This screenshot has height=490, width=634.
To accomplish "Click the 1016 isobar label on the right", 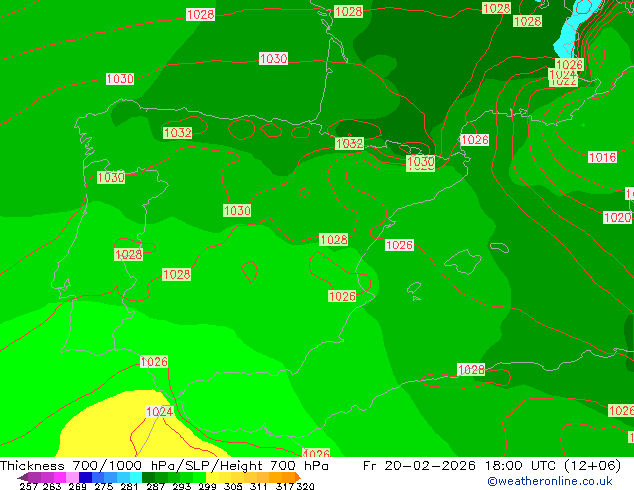I will pos(602,158).
